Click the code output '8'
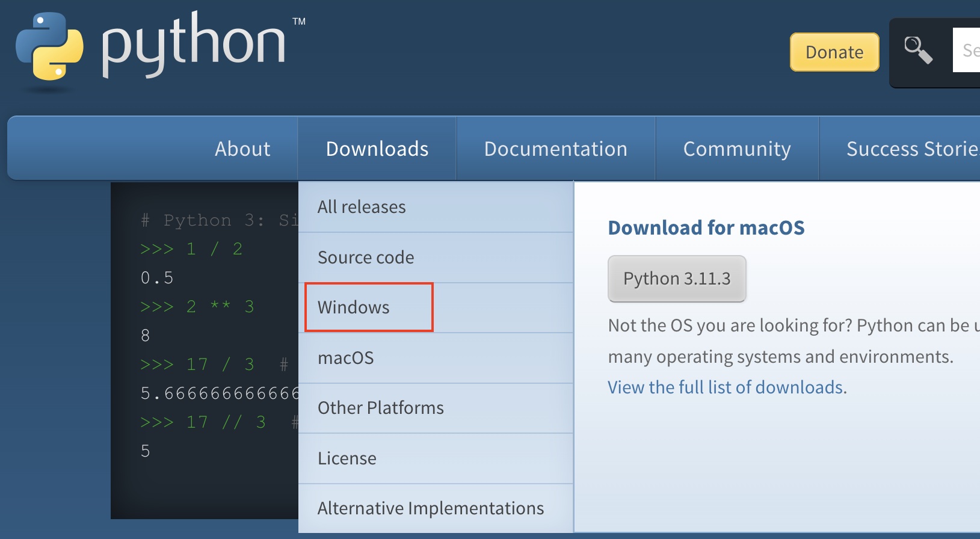Screen dimensions: 980x539 pyautogui.click(x=145, y=336)
